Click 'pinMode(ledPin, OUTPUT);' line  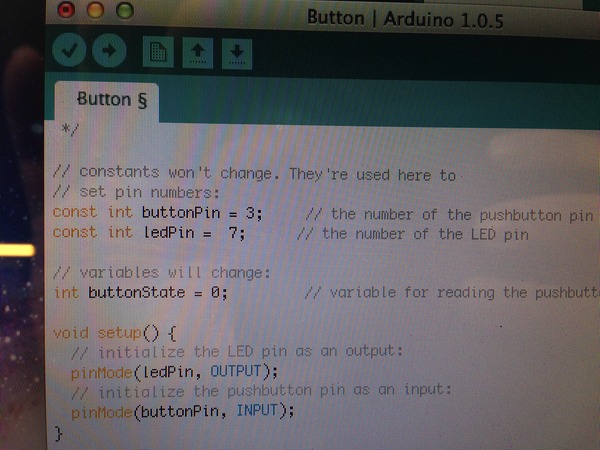(x=174, y=372)
